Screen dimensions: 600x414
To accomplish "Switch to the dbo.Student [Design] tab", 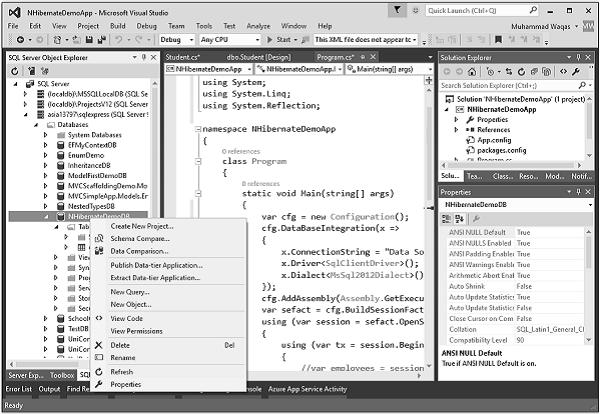I will coord(259,57).
